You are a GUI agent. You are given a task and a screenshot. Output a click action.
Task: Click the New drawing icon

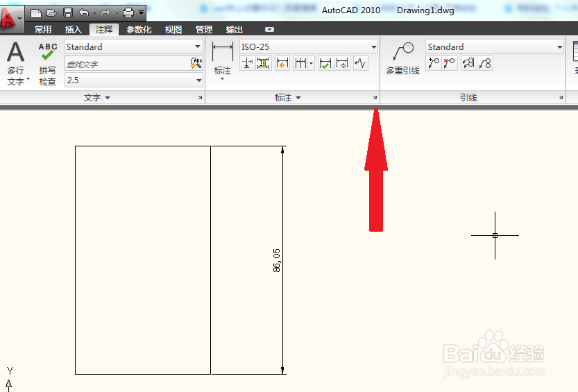[36, 13]
